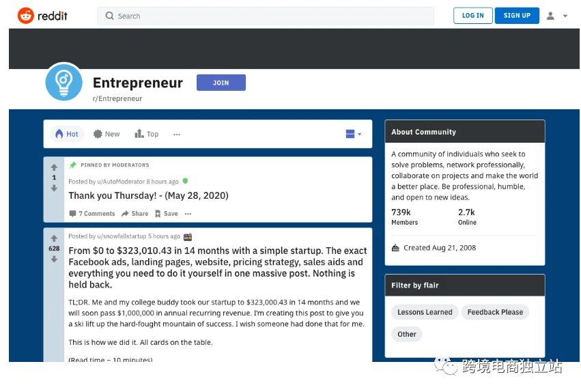Open the $323,010.43 startup post title
This screenshot has height=392, width=581.
[218, 268]
